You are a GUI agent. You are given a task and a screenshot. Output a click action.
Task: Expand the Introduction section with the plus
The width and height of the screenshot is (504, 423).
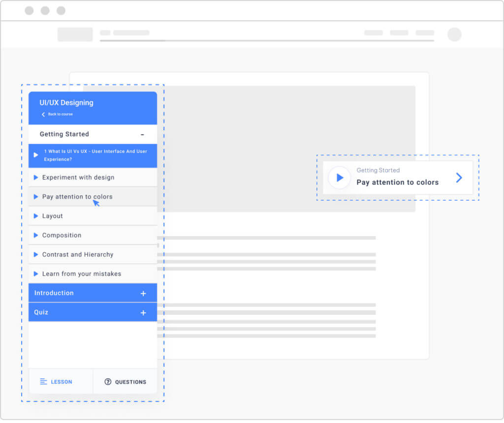143,293
